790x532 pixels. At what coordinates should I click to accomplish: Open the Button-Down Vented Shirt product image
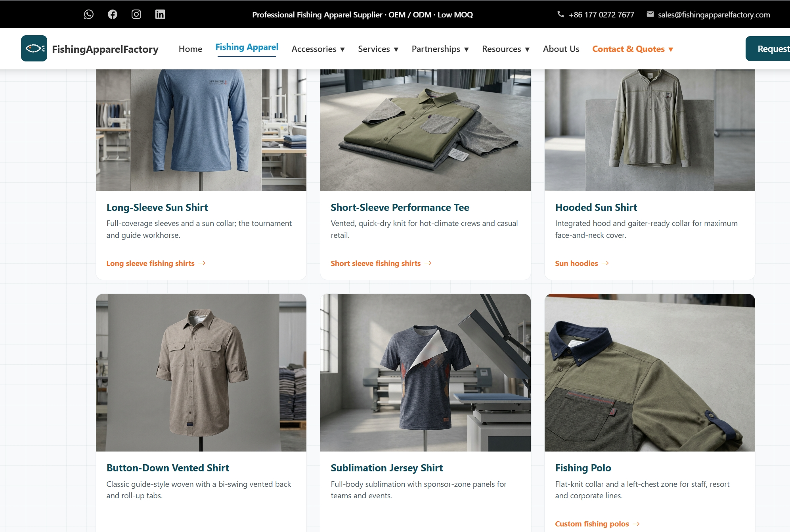click(x=201, y=372)
